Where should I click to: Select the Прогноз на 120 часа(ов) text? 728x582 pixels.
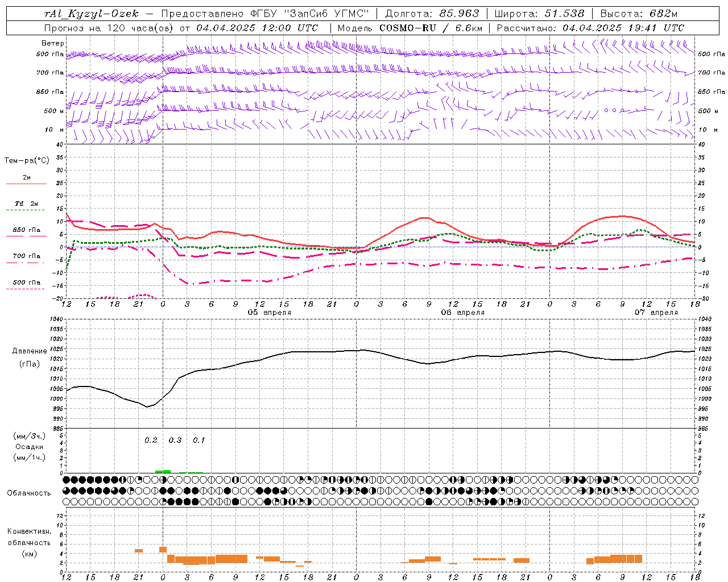109,28
